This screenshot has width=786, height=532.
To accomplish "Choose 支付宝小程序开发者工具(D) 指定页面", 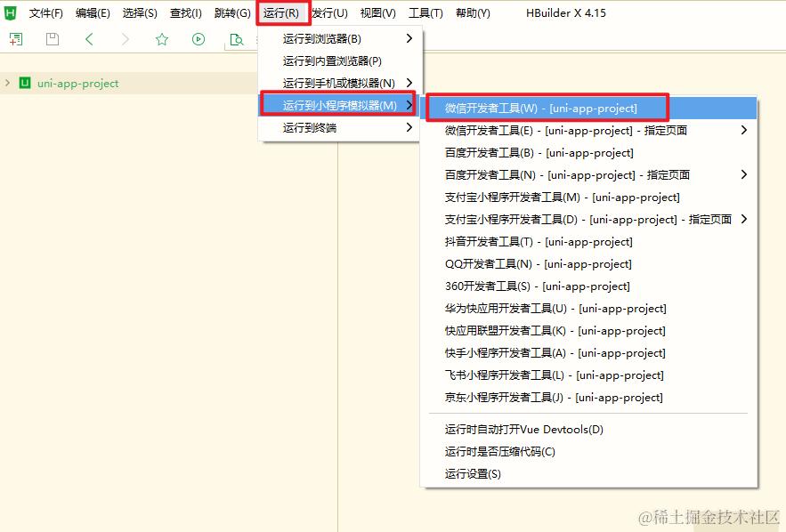I will click(589, 220).
